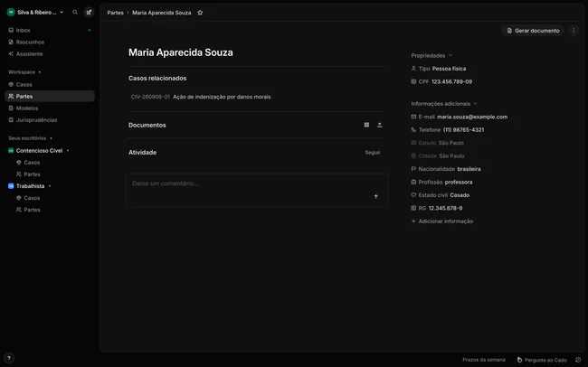Viewport: 588px width, 367px height.
Task: Select Workspace Partes item
Action: click(x=50, y=97)
